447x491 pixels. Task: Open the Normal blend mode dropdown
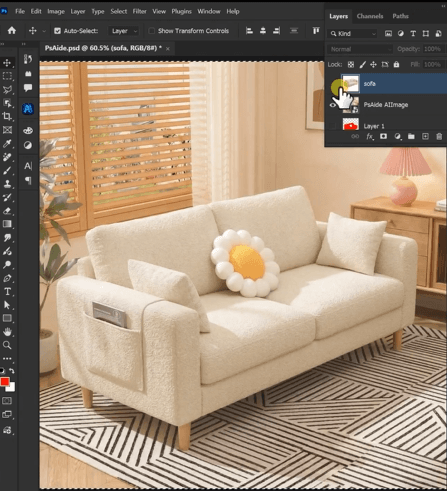click(x=360, y=49)
